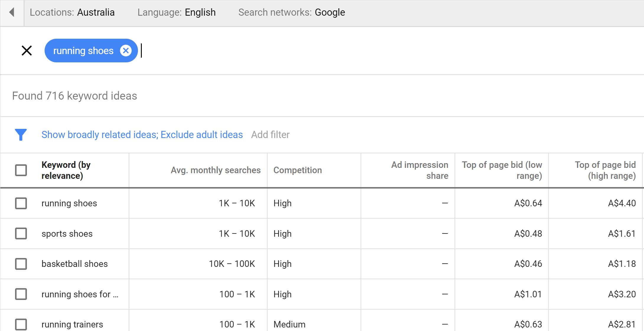
Task: Open the Add filter dropdown
Action: click(x=271, y=135)
